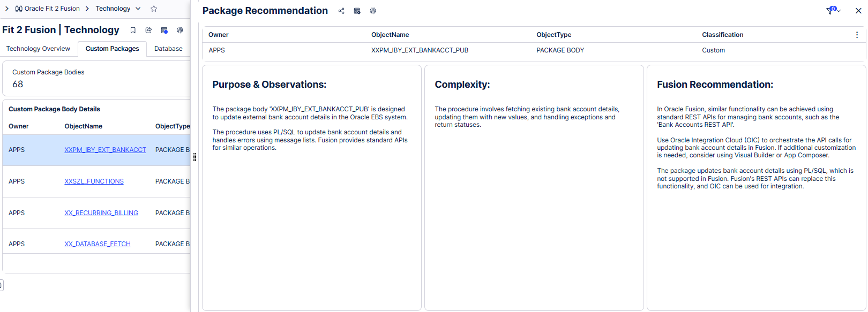Expand the Technology breadcrumb dropdown
Screen dimensions: 868x312
138,9
